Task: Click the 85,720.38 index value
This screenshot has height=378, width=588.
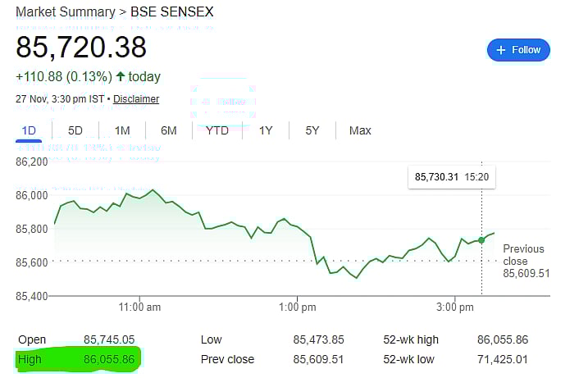Action: tap(81, 47)
